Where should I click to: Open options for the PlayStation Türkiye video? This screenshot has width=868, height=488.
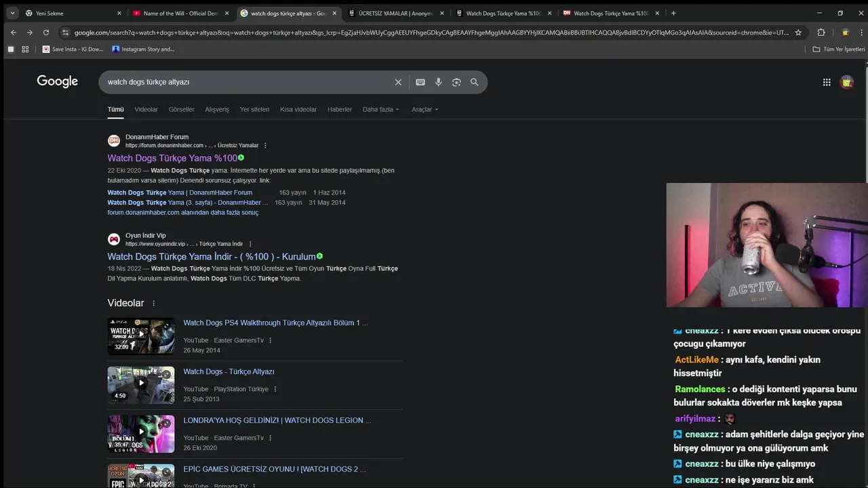(x=275, y=389)
